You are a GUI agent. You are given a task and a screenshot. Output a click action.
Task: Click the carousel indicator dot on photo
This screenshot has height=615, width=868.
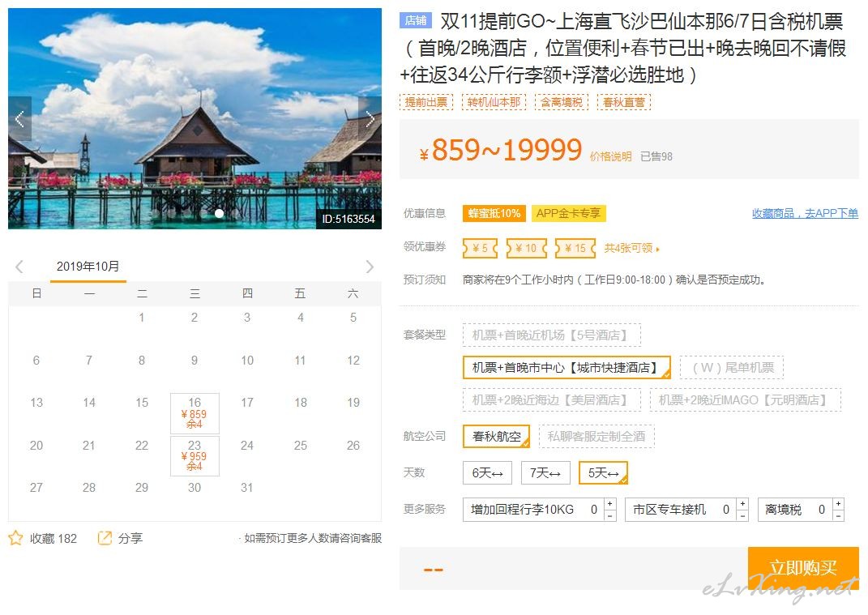click(x=219, y=213)
